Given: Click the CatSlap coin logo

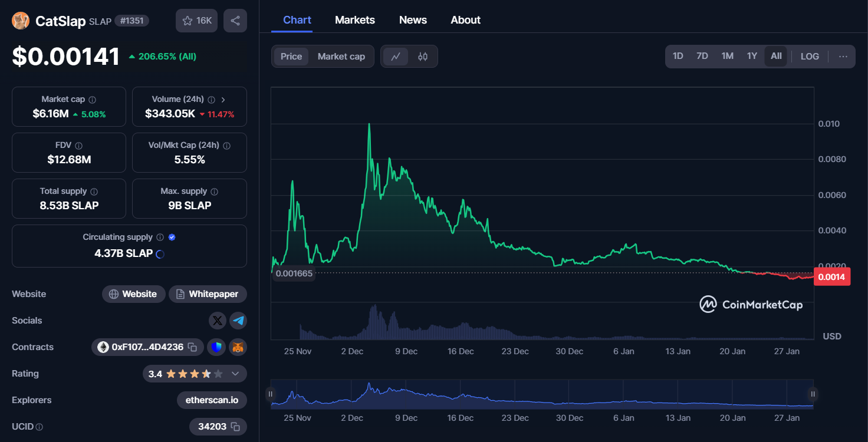Looking at the screenshot, I should pyautogui.click(x=21, y=21).
